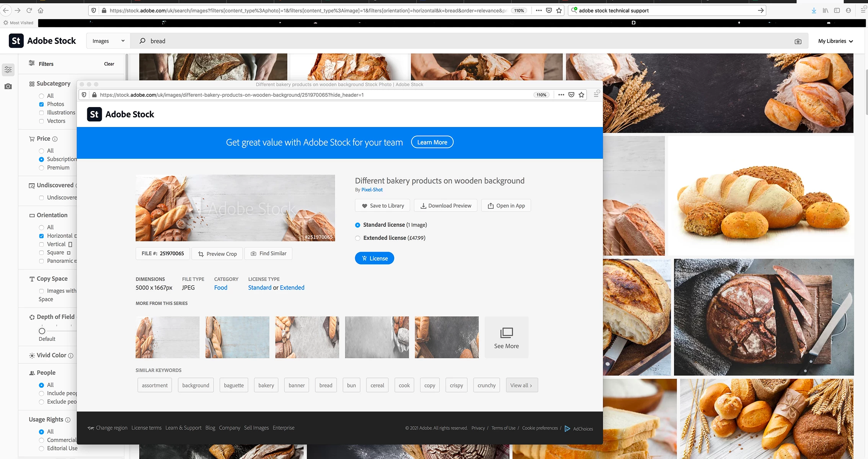
Task: Enable the Vertical orientation checkbox
Action: (41, 244)
